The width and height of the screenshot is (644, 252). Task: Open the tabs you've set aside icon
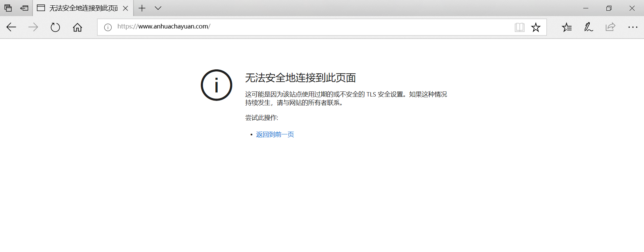click(8, 8)
